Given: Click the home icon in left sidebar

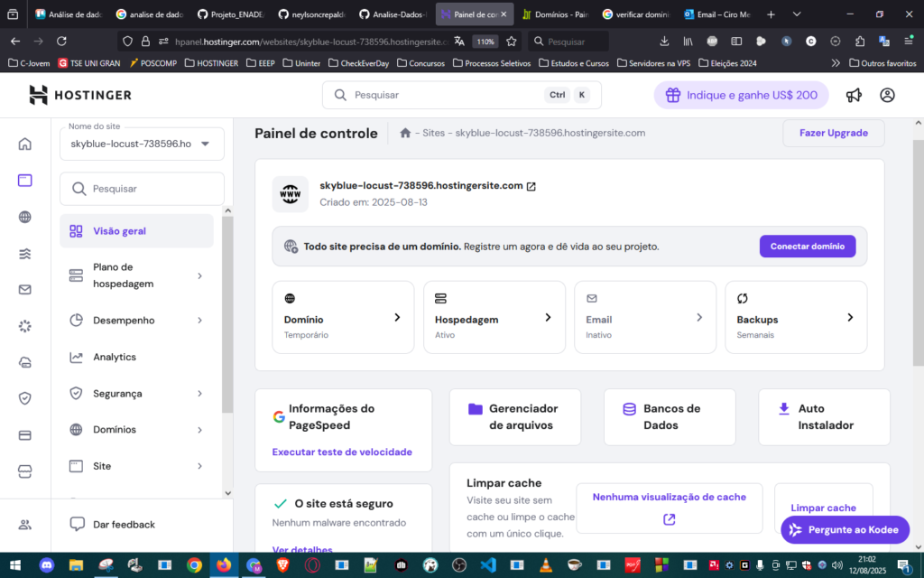Looking at the screenshot, I should 25,144.
